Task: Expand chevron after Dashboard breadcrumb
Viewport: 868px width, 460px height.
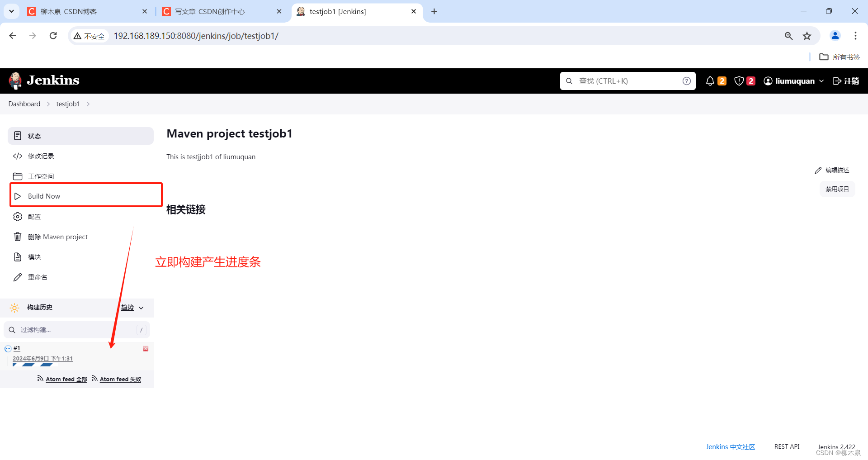Action: [x=48, y=104]
